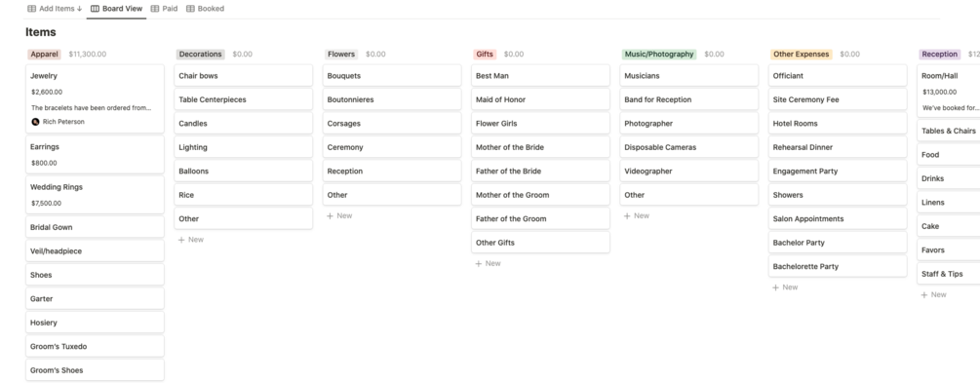This screenshot has height=383, width=980.
Task: Select the Other Expenses group label
Action: [x=801, y=55]
